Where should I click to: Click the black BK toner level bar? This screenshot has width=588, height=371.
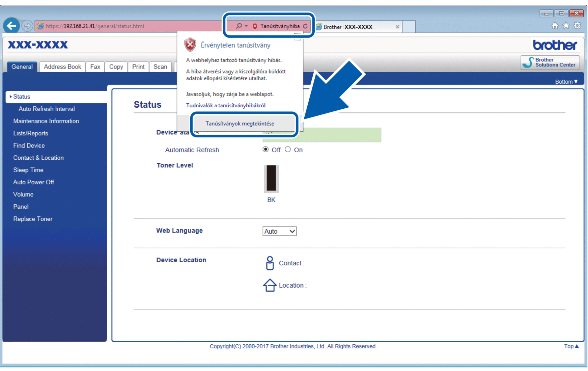pos(271,178)
